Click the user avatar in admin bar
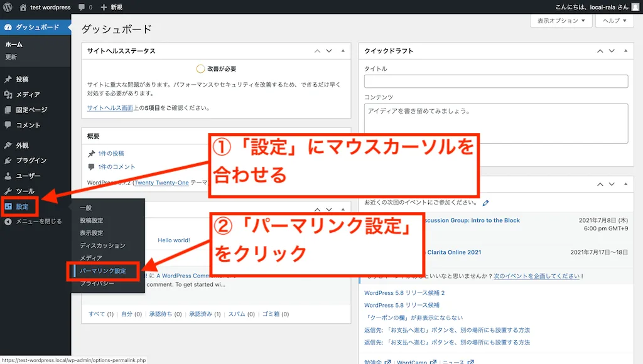Screen dimensions: 643x364 click(635, 7)
